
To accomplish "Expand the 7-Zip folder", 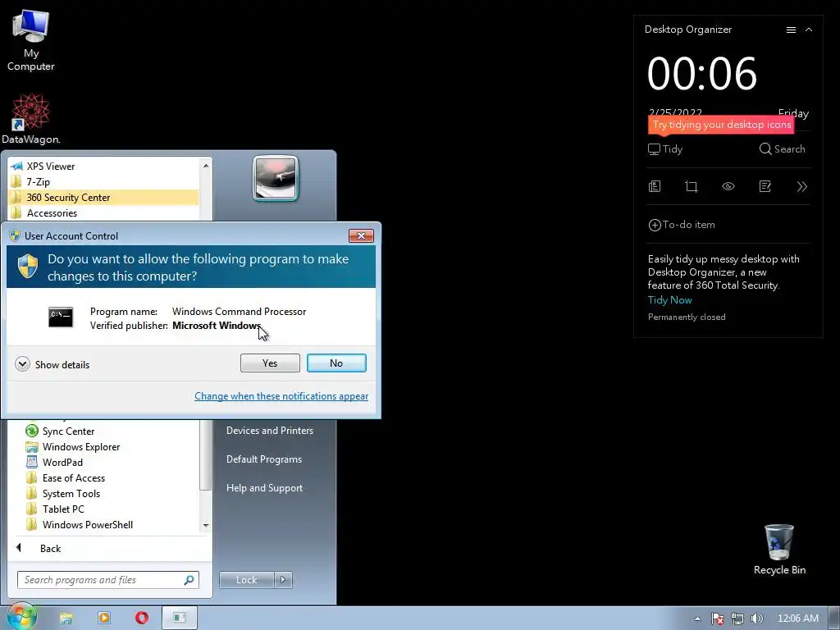I will [103, 181].
